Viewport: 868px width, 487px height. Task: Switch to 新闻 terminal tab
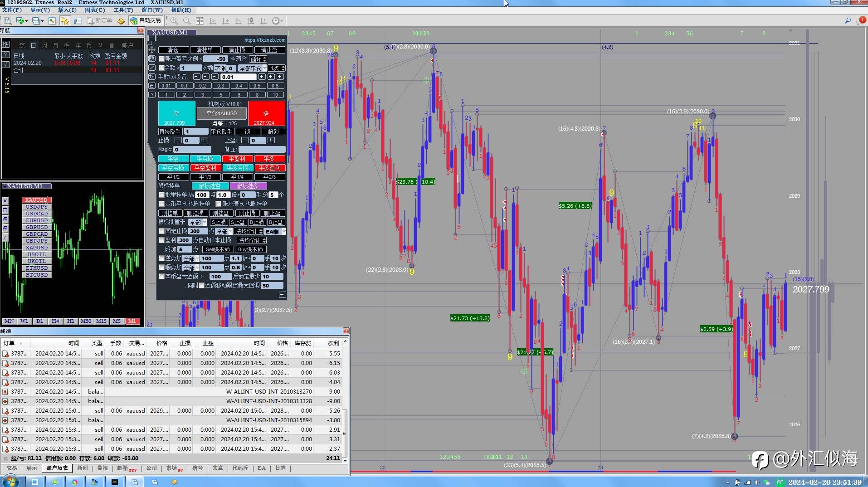(x=83, y=468)
